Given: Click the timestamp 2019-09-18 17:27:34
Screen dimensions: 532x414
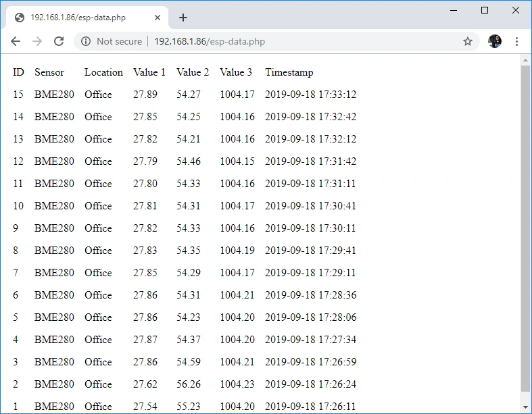Looking at the screenshot, I should tap(310, 340).
